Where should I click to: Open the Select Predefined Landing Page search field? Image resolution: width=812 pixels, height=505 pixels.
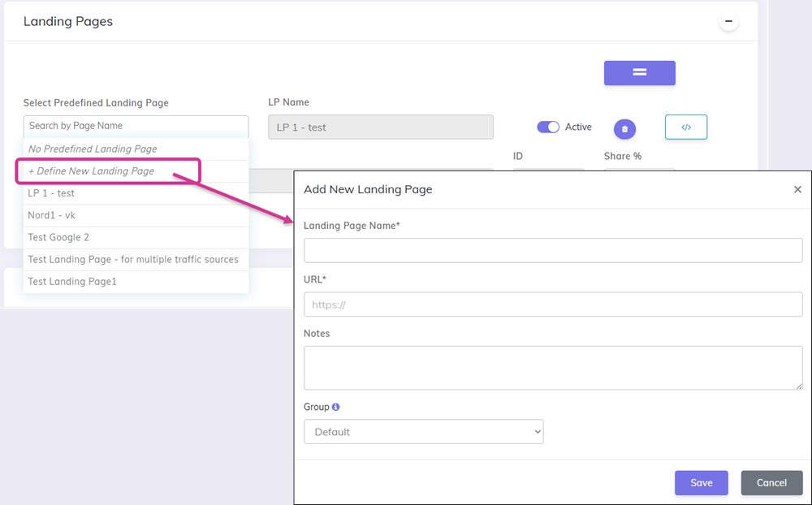pos(136,126)
